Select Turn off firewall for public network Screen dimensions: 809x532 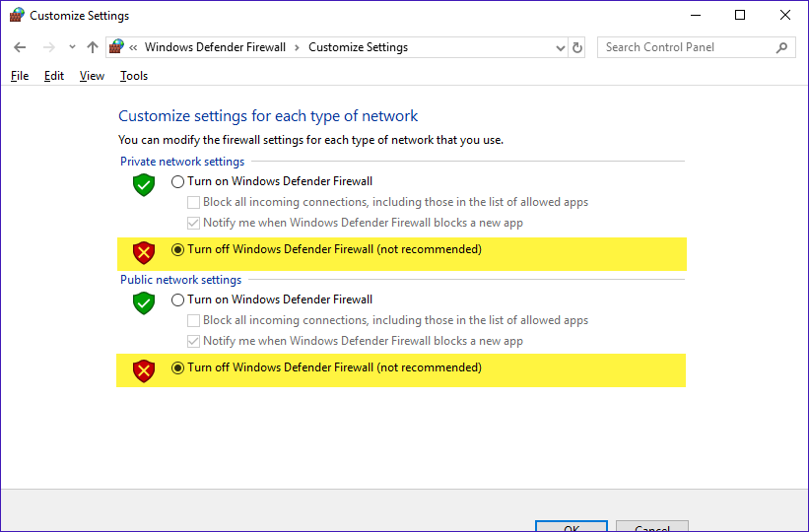pos(177,367)
